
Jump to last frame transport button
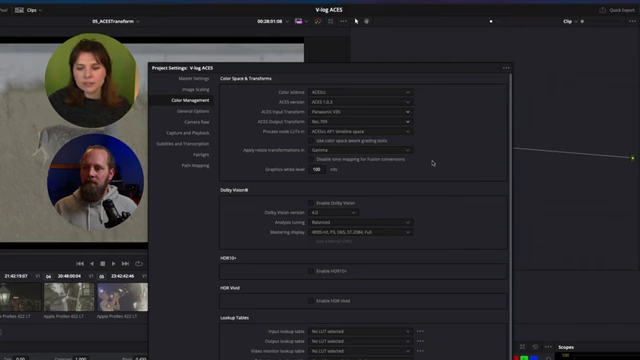pyautogui.click(x=125, y=264)
